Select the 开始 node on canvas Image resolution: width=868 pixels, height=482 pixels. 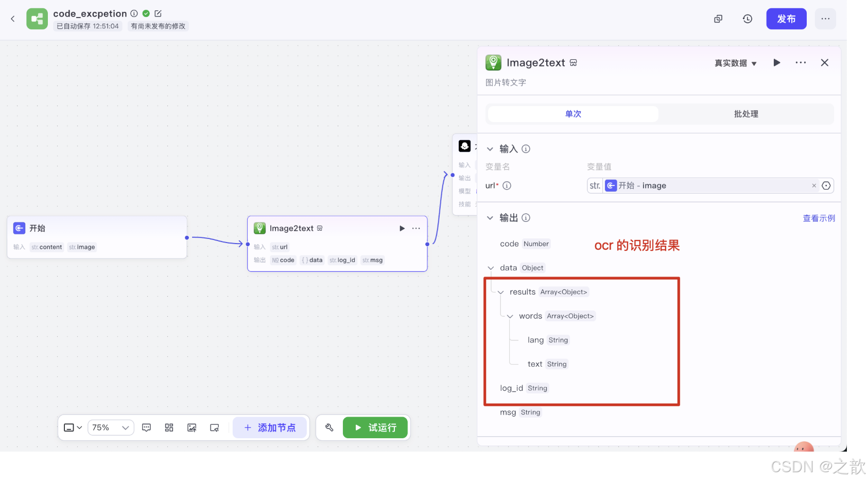pyautogui.click(x=97, y=237)
